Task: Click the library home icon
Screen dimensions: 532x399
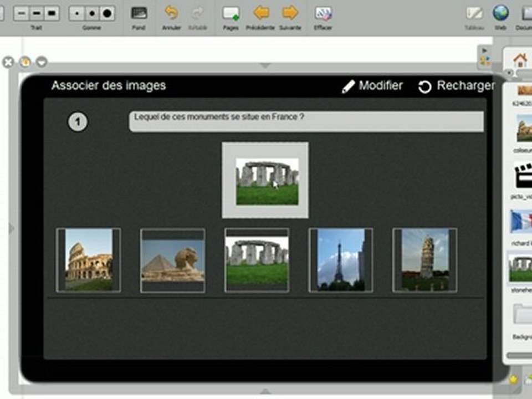Action: coord(520,60)
